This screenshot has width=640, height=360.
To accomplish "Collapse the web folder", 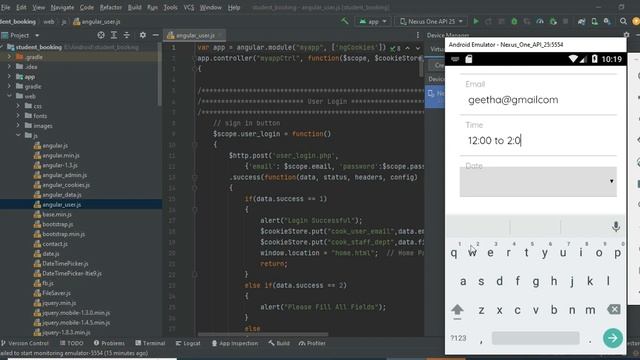I will click(x=9, y=96).
